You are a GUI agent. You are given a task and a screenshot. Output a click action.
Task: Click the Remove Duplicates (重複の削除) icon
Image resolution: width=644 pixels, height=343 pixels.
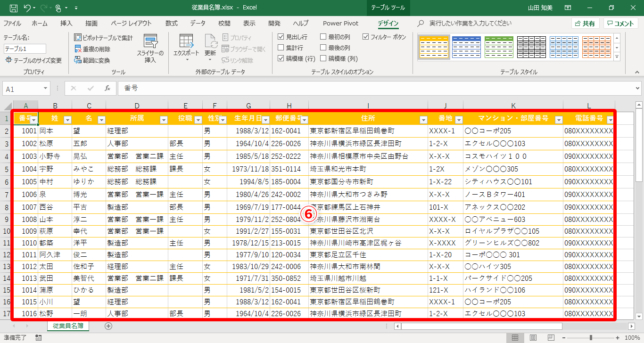coord(78,49)
